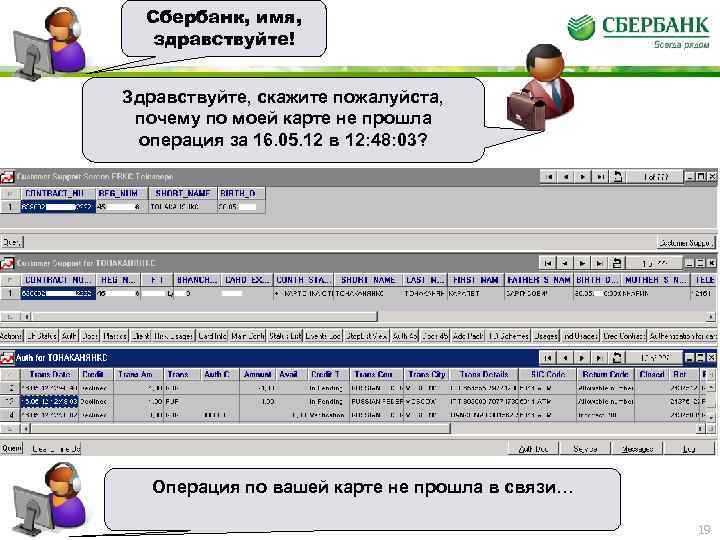Click horizontal scrollbar in Auth for window

click(239, 428)
